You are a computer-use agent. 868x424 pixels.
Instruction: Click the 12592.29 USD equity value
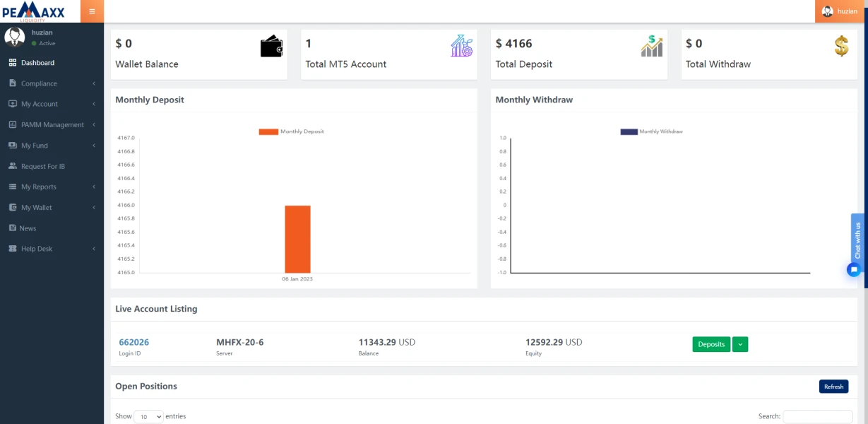click(554, 342)
